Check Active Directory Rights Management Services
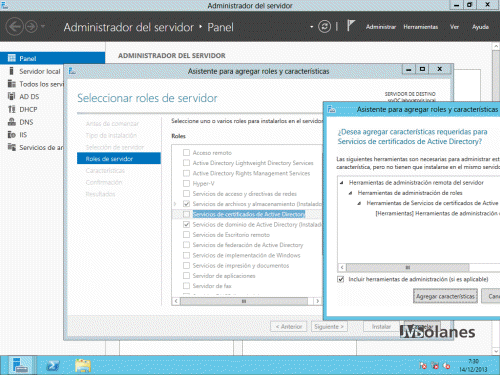This screenshot has width=500, height=375. click(x=186, y=173)
